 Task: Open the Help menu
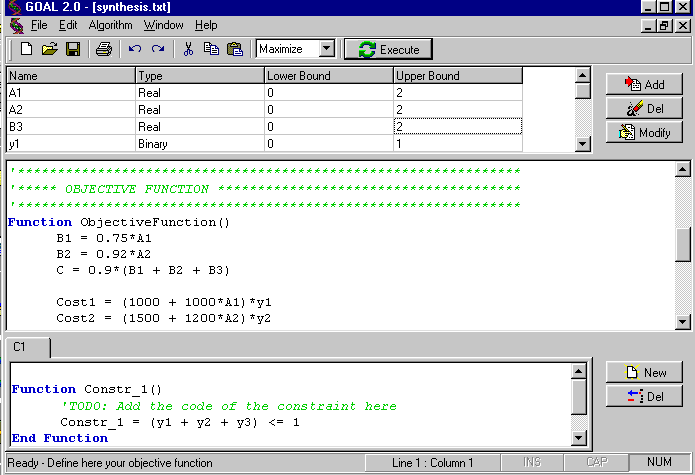(x=206, y=25)
